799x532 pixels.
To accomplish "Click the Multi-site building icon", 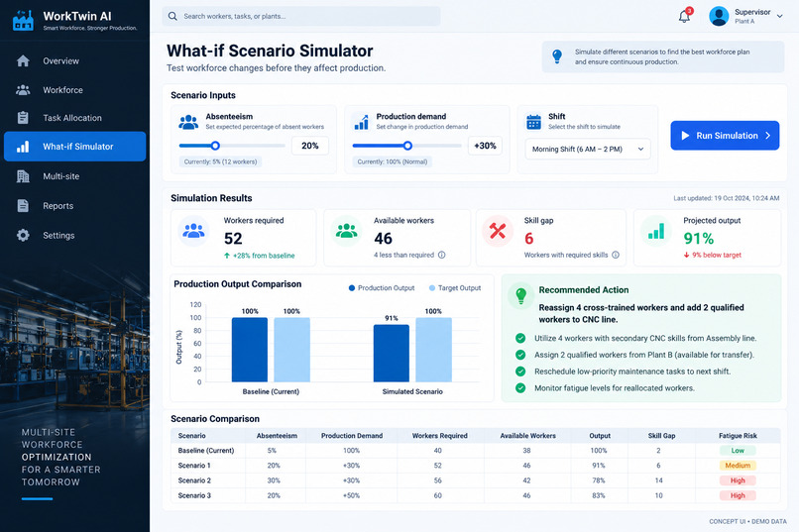I will [23, 176].
